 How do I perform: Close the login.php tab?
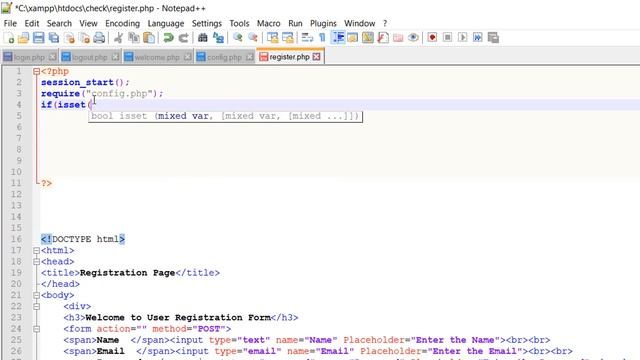click(53, 57)
